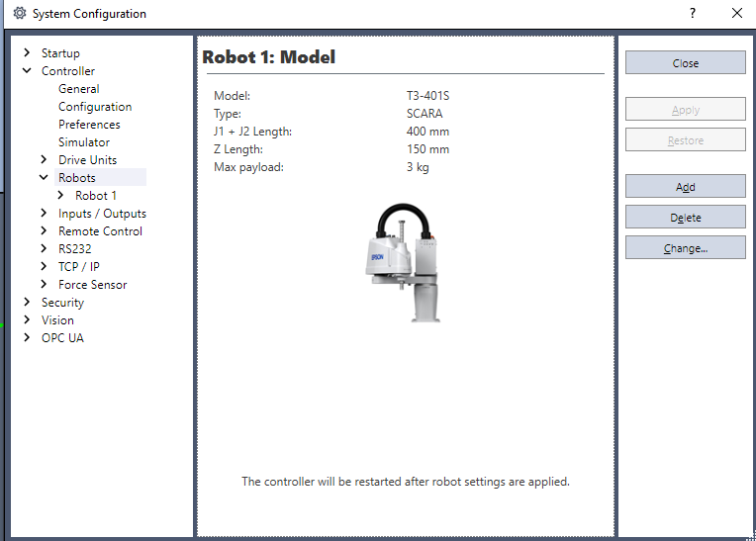Select Robot 1 in the tree

(95, 196)
